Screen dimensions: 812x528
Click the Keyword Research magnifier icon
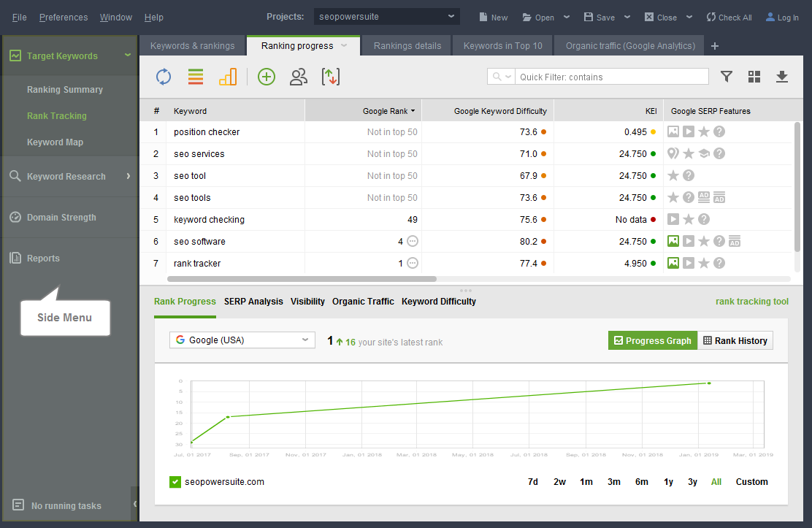(x=15, y=176)
